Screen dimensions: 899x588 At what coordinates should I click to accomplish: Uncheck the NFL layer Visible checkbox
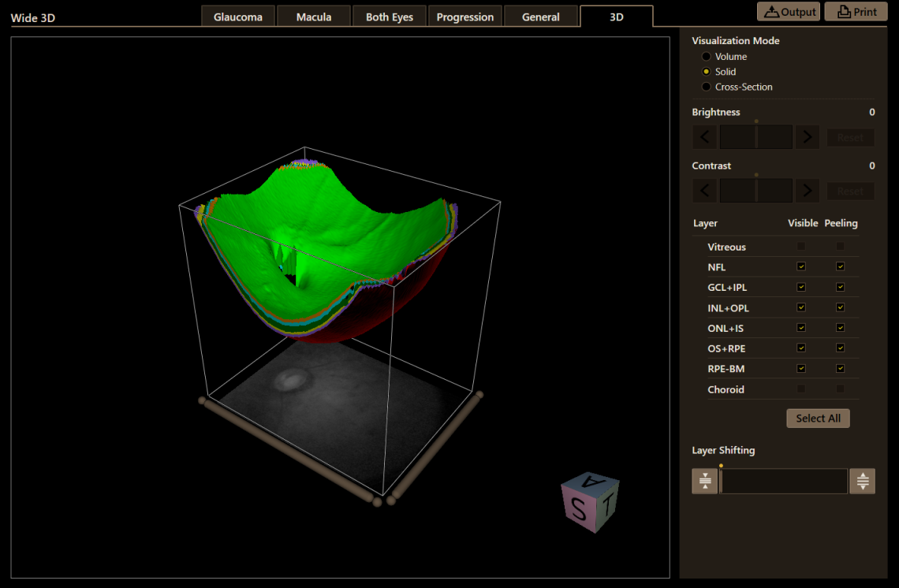pyautogui.click(x=801, y=267)
